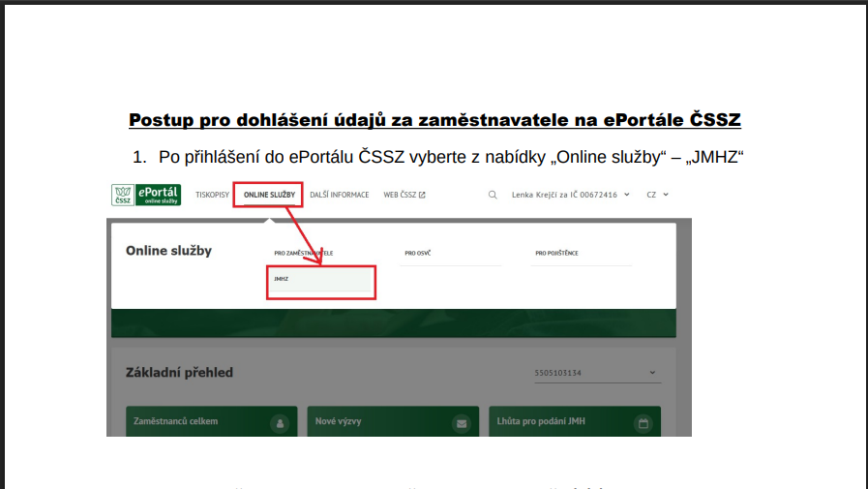The width and height of the screenshot is (868, 489).
Task: Click the Pro pojištěnce category heading
Action: 556,254
